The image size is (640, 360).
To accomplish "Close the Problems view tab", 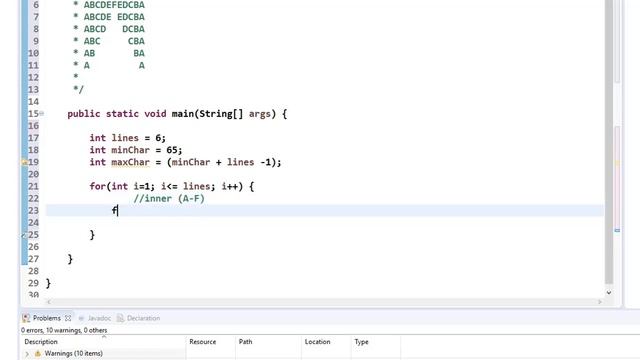I will (68, 318).
